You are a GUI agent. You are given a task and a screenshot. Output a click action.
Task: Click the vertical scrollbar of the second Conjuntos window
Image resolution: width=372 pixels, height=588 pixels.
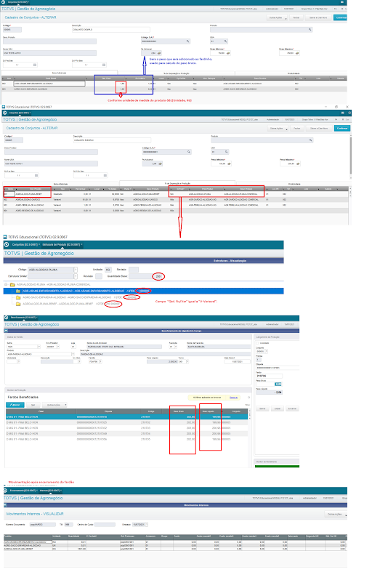[351, 156]
